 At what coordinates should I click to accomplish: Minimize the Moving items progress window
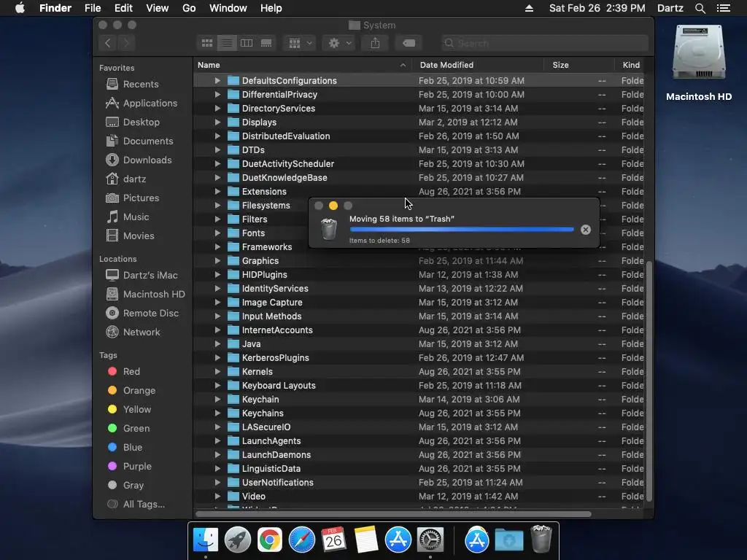[333, 206]
